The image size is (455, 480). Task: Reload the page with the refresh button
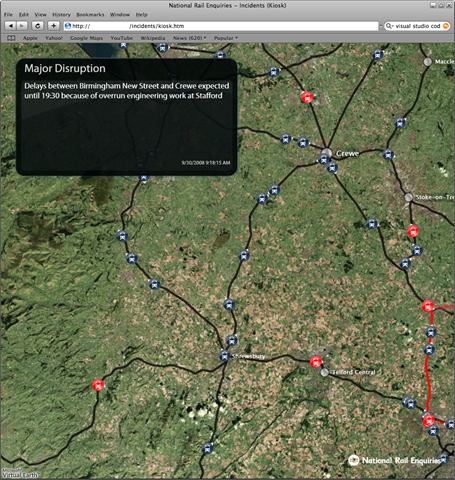[x=38, y=26]
